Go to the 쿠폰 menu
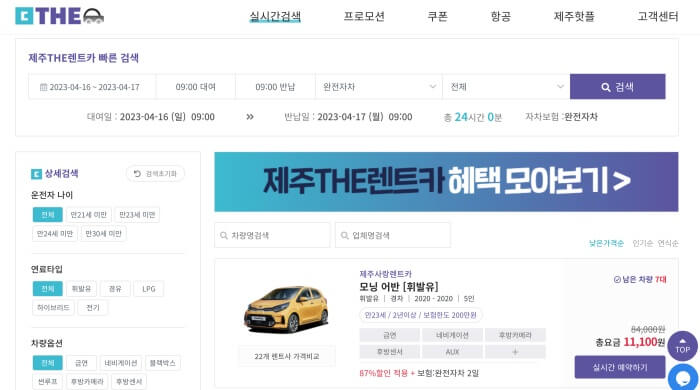Image resolution: width=700 pixels, height=390 pixels. point(437,17)
